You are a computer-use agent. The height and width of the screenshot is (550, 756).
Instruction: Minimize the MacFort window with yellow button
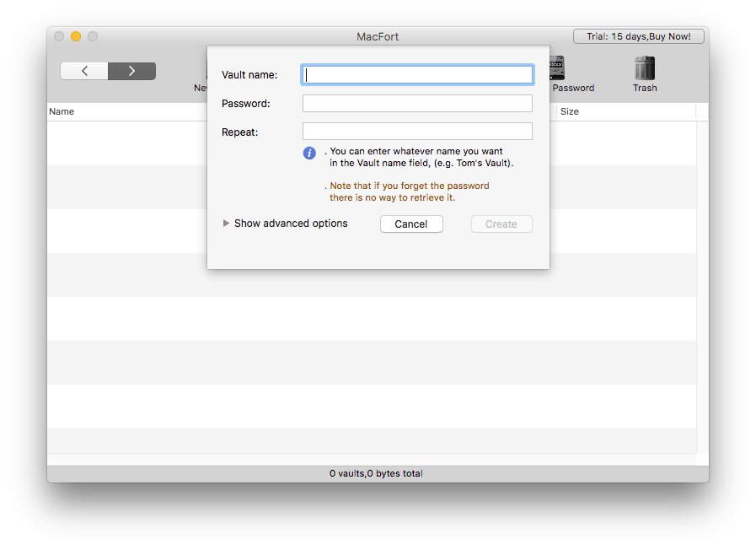76,36
